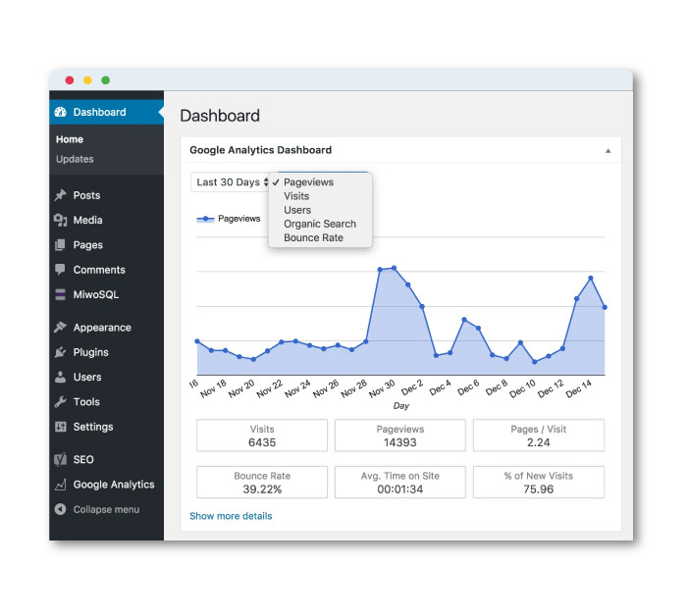Viewport: 687px width, 616px height.
Task: Click the Comments speech bubble icon
Action: click(61, 270)
